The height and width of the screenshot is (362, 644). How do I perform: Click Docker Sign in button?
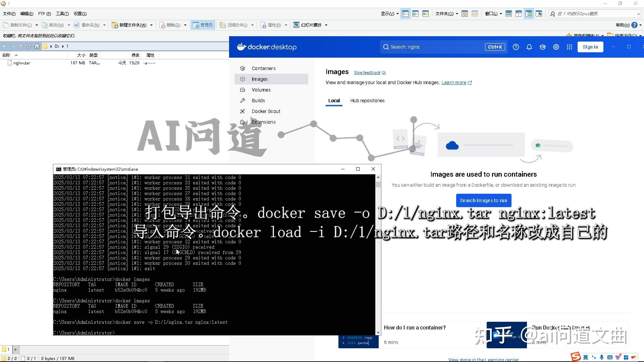pos(590,47)
